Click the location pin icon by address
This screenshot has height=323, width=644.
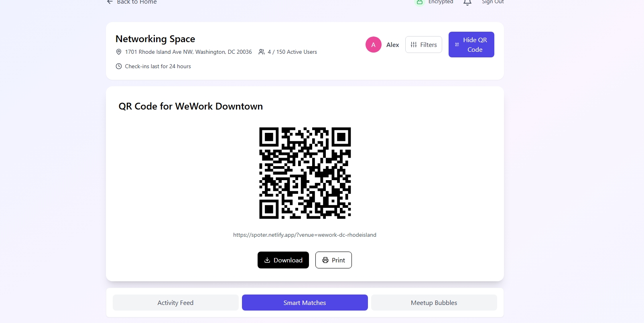[119, 52]
